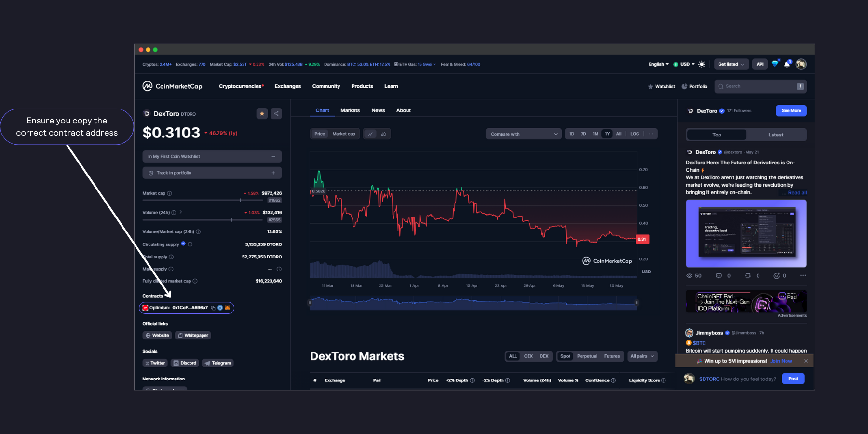The image size is (868, 434).
Task: Click the emoji reaction icon on post
Action: 776,276
